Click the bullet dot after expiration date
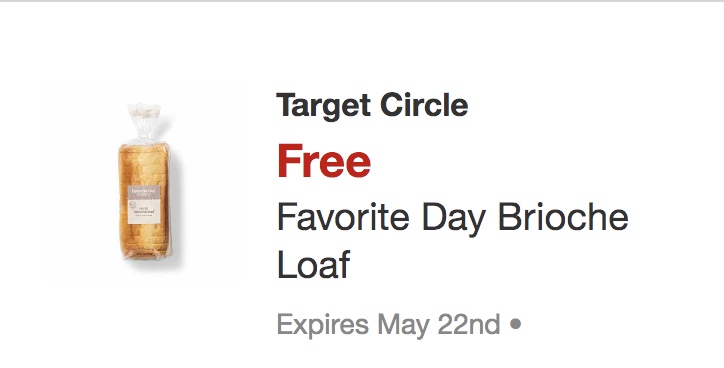 [515, 324]
